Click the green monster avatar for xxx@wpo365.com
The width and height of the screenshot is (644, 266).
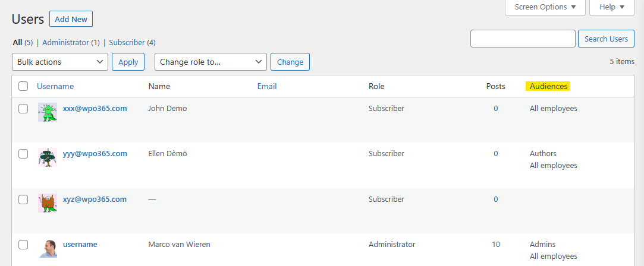coord(48,112)
